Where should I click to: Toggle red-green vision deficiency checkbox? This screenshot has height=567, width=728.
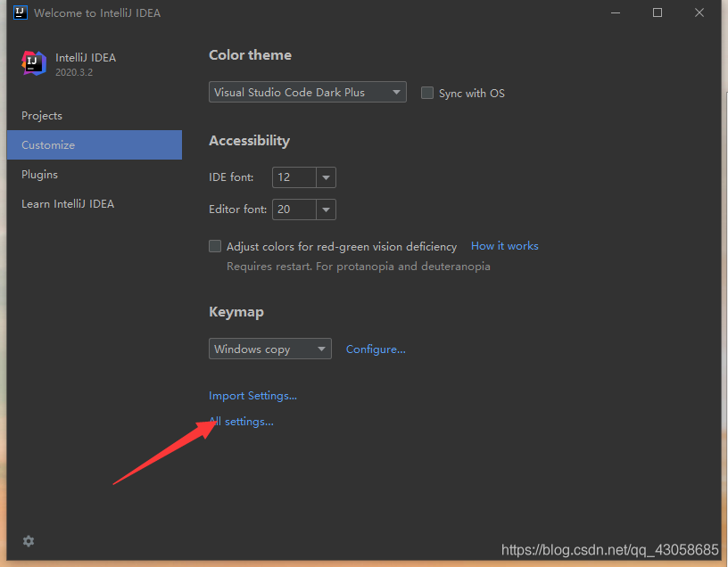click(x=215, y=246)
